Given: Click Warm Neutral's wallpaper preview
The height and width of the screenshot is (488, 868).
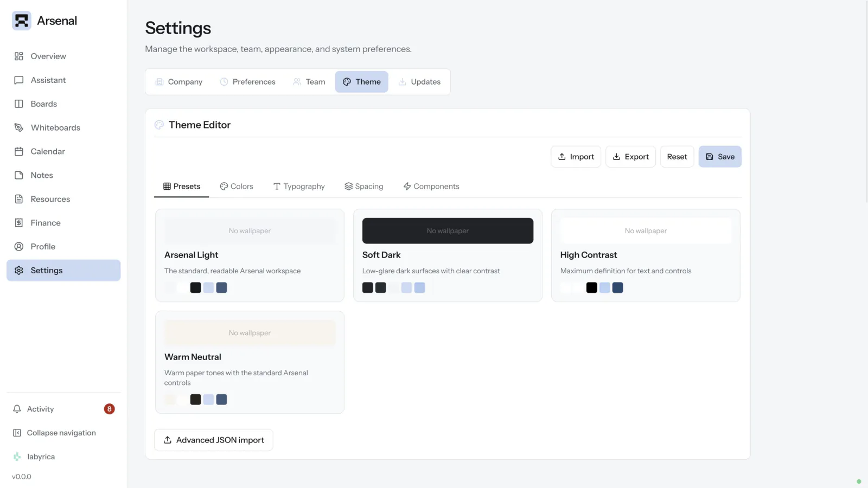Looking at the screenshot, I should pyautogui.click(x=250, y=333).
